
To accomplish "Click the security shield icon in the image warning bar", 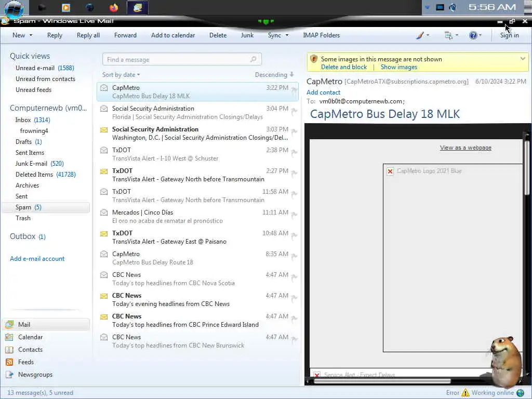I will tap(314, 59).
